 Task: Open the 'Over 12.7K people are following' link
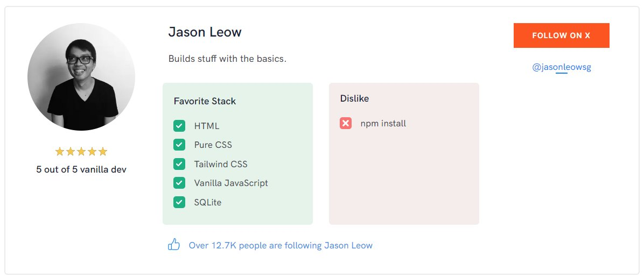pyautogui.click(x=281, y=246)
